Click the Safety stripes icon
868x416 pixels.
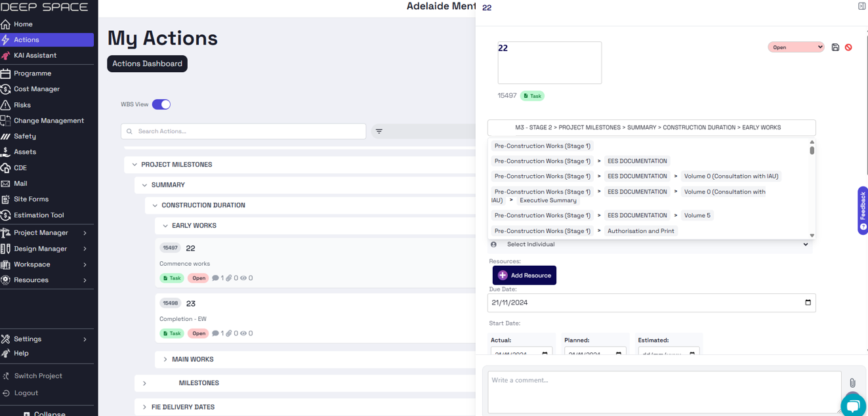point(6,136)
